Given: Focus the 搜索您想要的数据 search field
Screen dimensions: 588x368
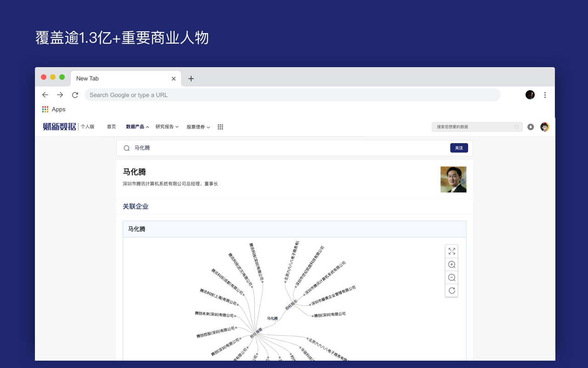Looking at the screenshot, I should (x=477, y=127).
